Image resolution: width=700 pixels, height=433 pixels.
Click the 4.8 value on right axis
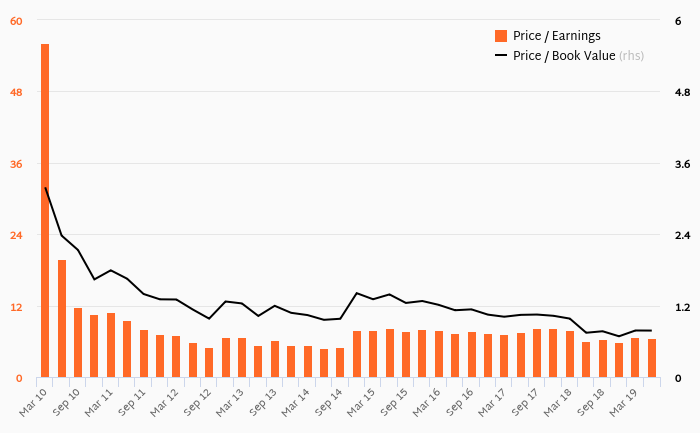[683, 93]
